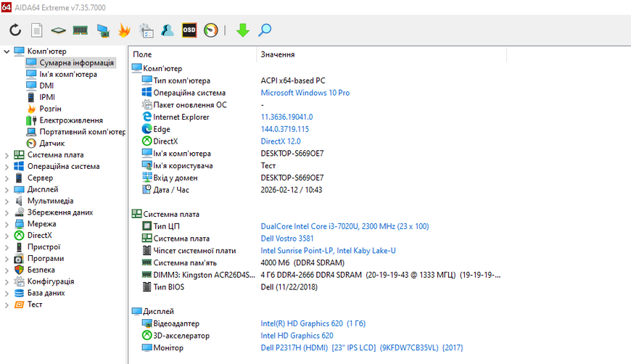Open Intel HD Graphics 620 3D-accelerator link
This screenshot has width=631, height=364.
pyautogui.click(x=297, y=336)
